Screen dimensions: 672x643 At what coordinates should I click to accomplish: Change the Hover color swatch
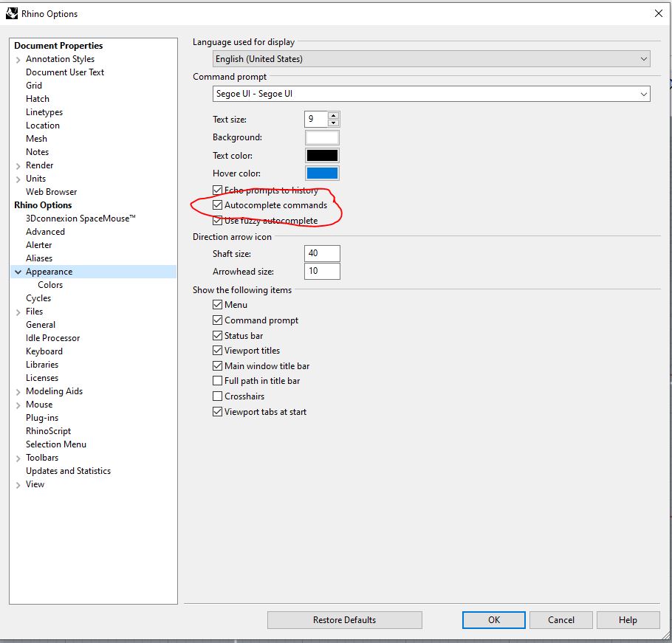click(x=322, y=173)
